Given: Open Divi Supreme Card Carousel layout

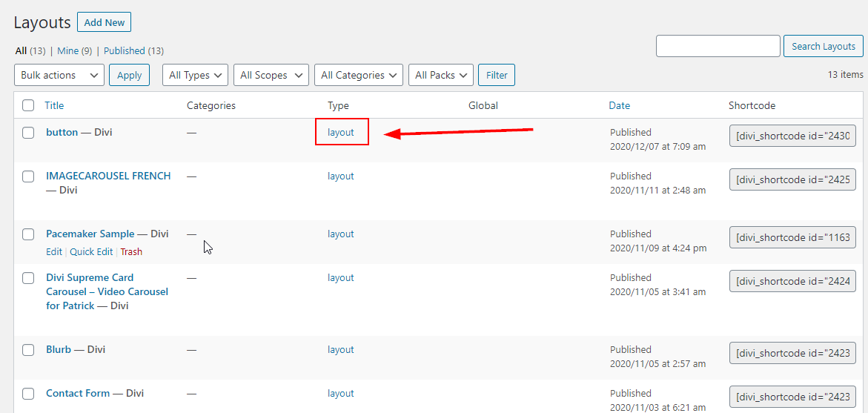Looking at the screenshot, I should pos(107,291).
